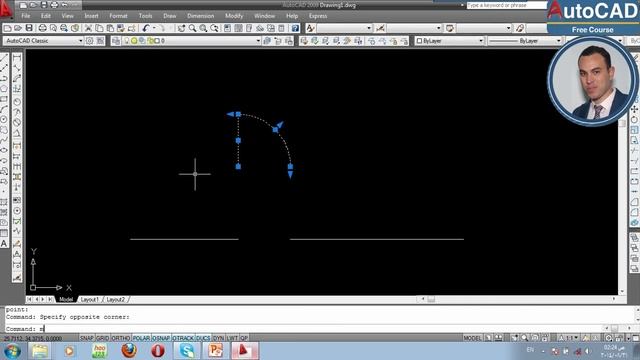Open PowerPoint from the taskbar
The image size is (640, 360).
point(216,351)
